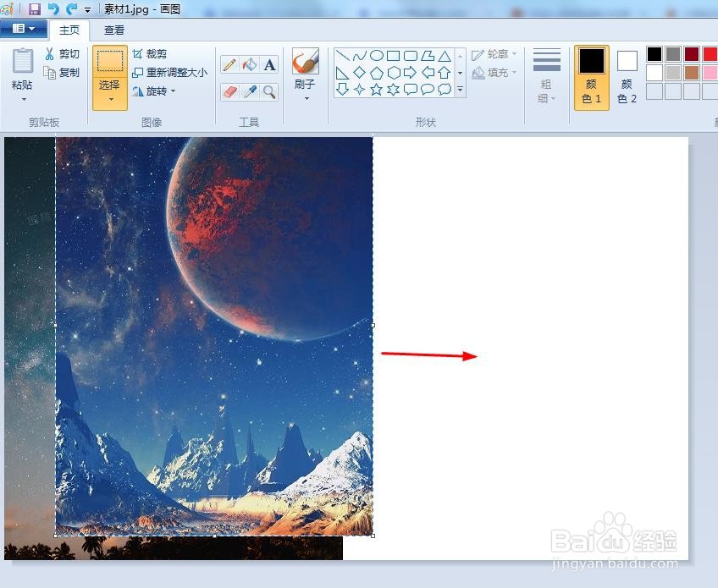Select the Oval shape

pos(377,56)
